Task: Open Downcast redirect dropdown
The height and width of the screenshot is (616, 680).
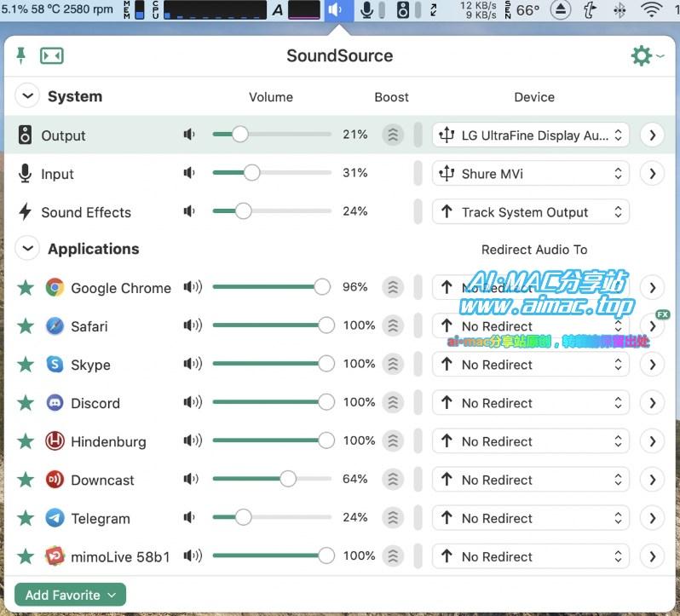Action: (x=531, y=480)
